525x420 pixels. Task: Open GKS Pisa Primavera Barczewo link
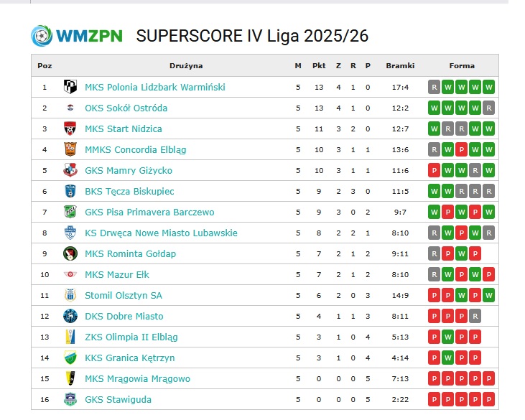click(x=149, y=213)
